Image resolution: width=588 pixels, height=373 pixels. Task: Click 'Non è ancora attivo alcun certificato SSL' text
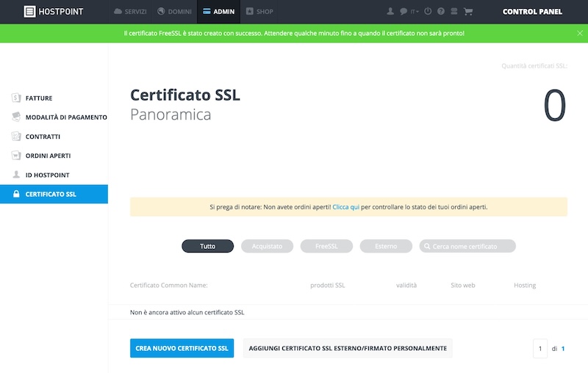tap(187, 312)
